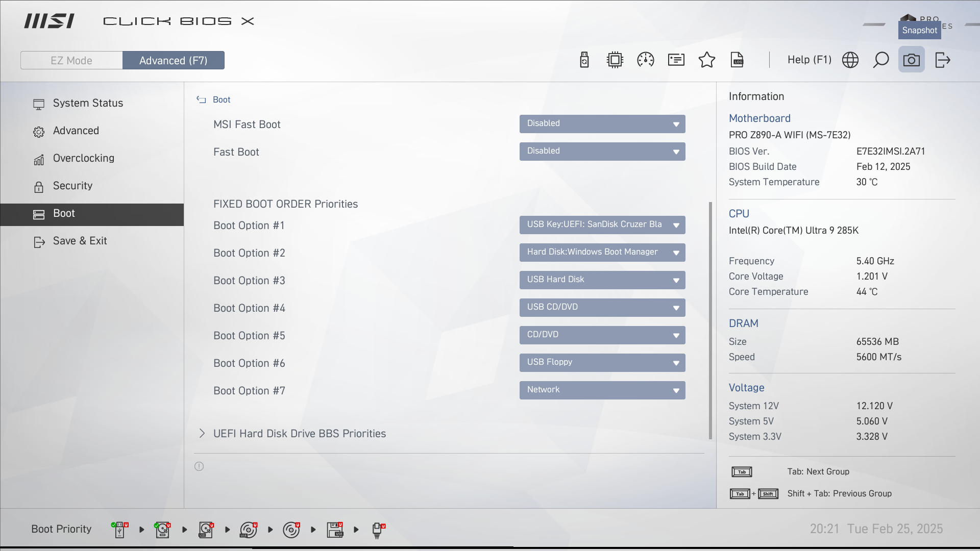Open the M-Flash USB update icon

pyautogui.click(x=584, y=60)
